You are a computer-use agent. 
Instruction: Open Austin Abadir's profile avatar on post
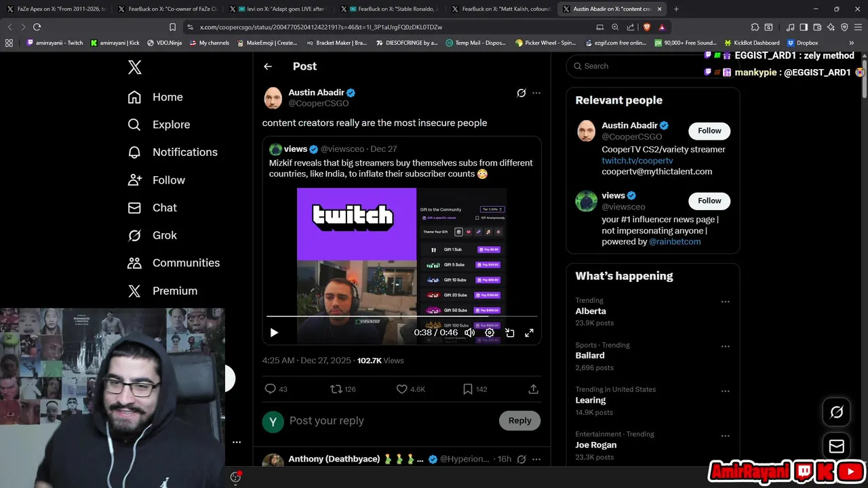point(273,98)
